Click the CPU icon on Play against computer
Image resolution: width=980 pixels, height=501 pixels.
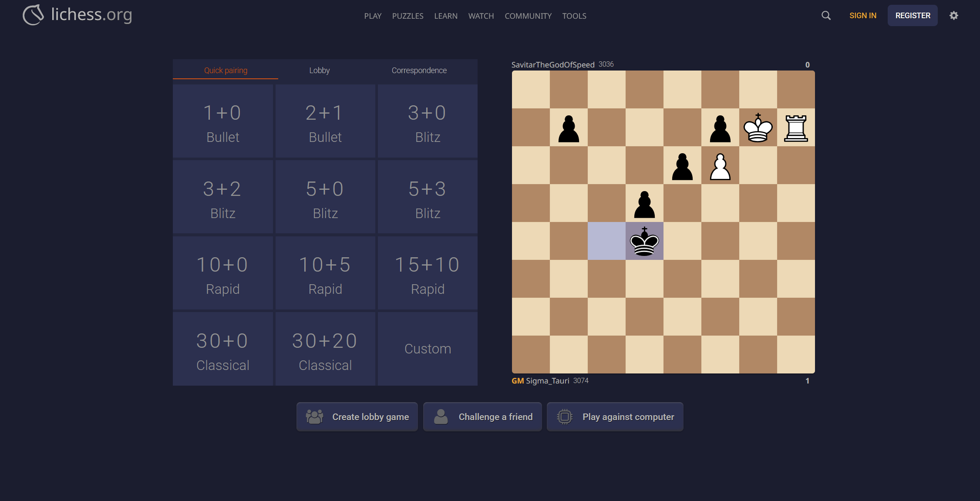tap(564, 417)
